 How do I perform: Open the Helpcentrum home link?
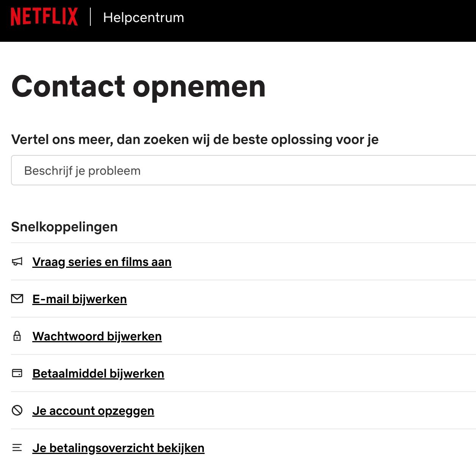pos(143,17)
